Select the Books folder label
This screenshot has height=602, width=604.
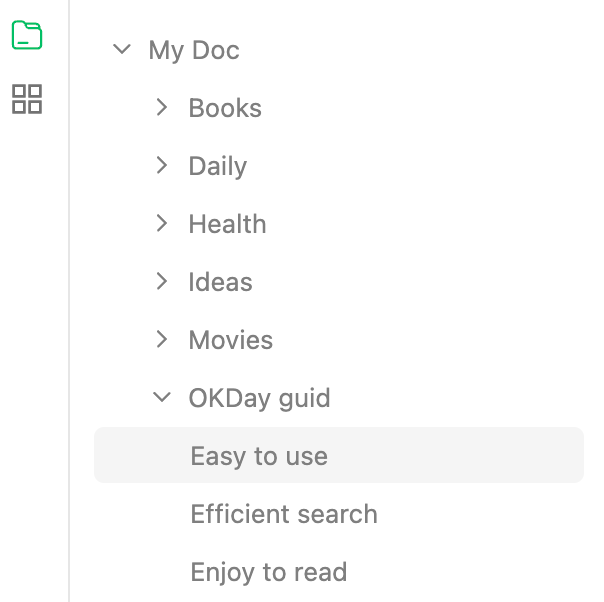click(225, 108)
